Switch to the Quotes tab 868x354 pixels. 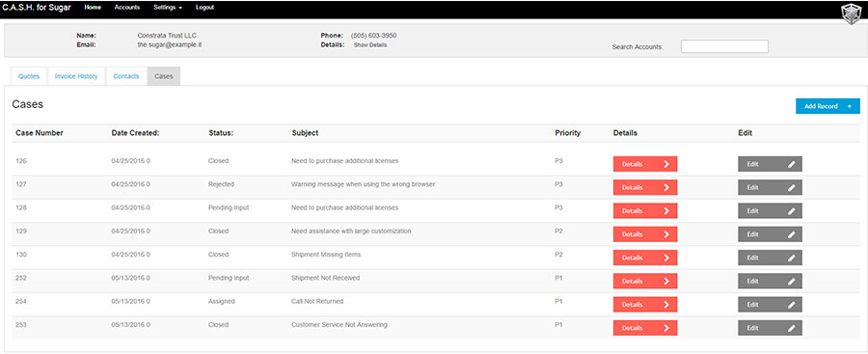tap(29, 76)
